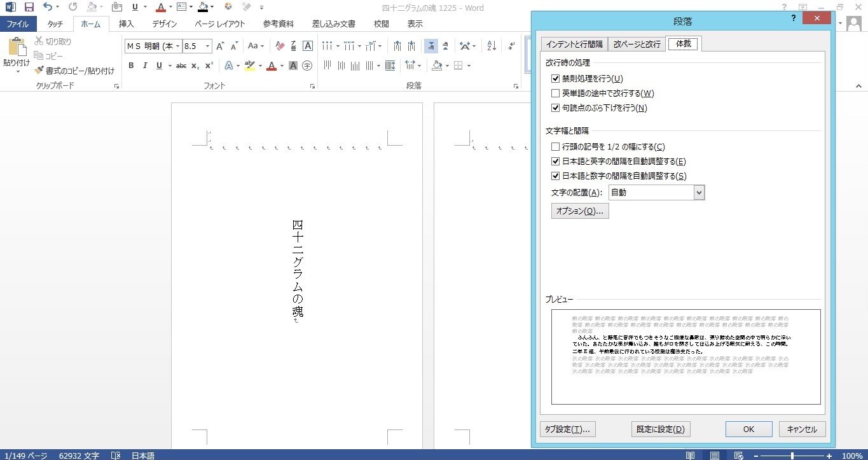Toggle Italic formatting
The image size is (868, 460).
click(144, 66)
